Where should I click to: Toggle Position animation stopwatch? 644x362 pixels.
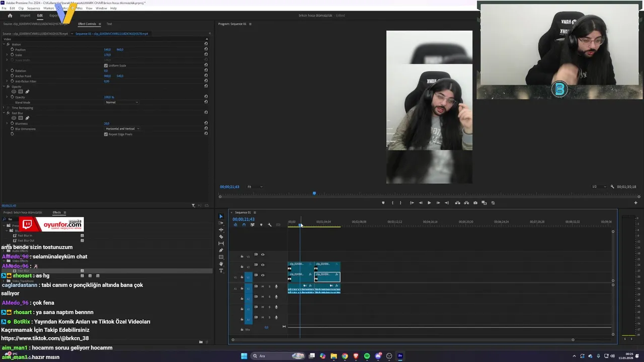[12, 49]
